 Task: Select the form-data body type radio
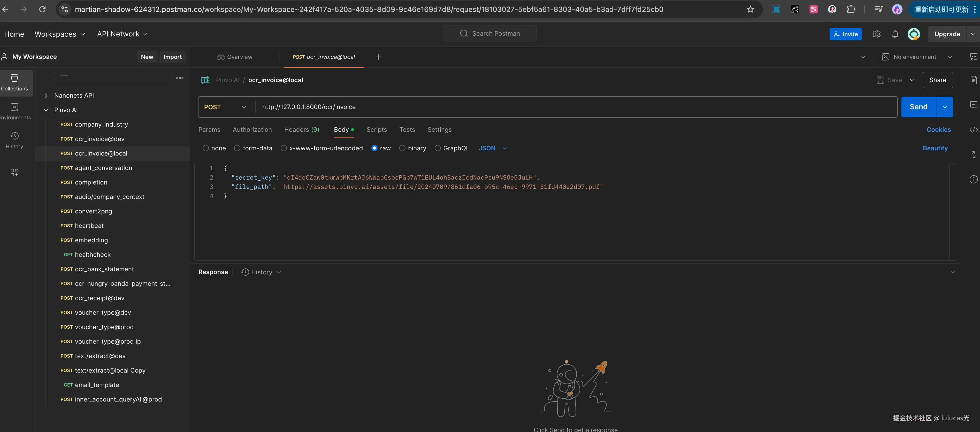coord(238,148)
